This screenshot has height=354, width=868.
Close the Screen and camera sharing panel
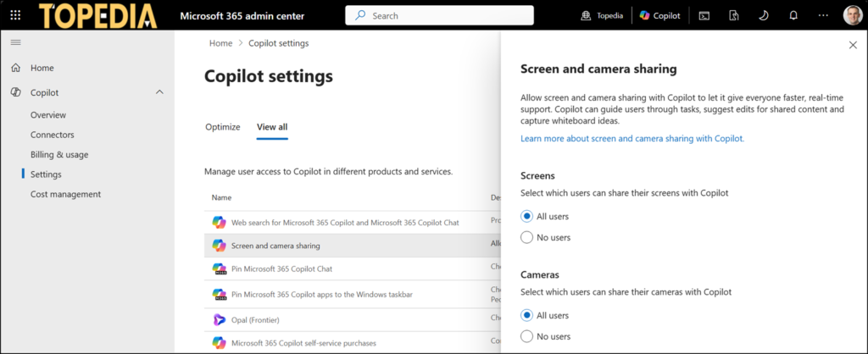click(x=853, y=45)
